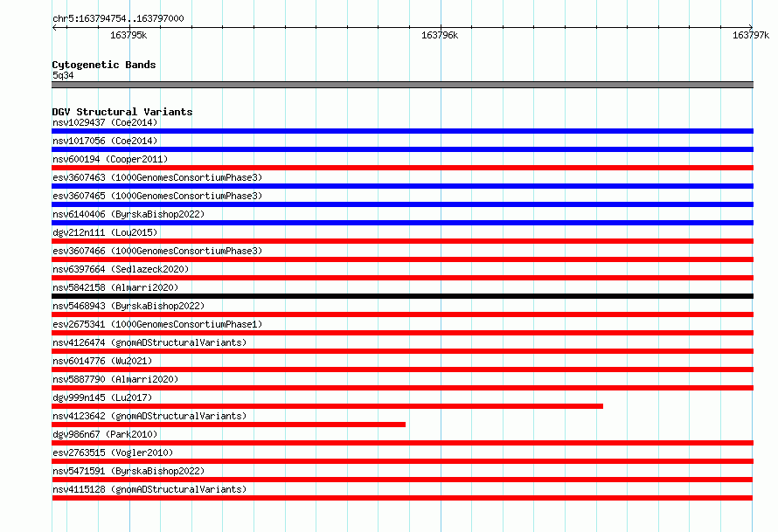Select the esv2675341 (1000GenomesConsortiumPhase1) label
The image size is (778, 532).
click(x=157, y=324)
